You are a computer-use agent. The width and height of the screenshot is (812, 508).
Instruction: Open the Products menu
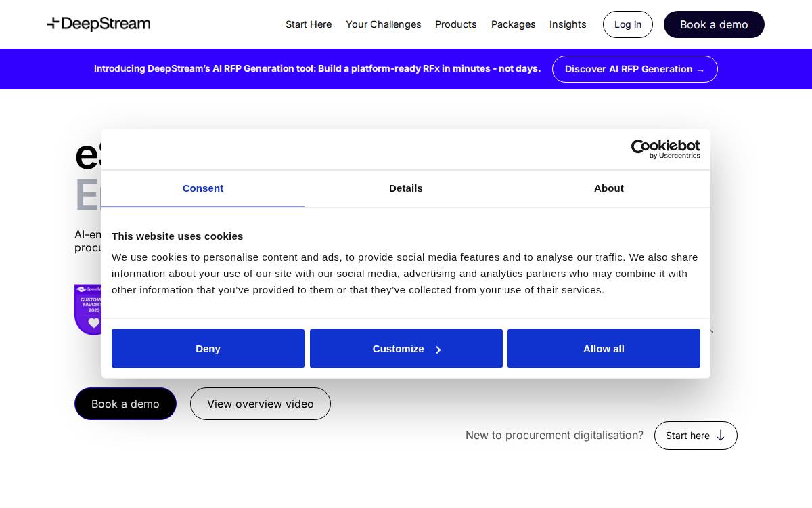pyautogui.click(x=456, y=24)
